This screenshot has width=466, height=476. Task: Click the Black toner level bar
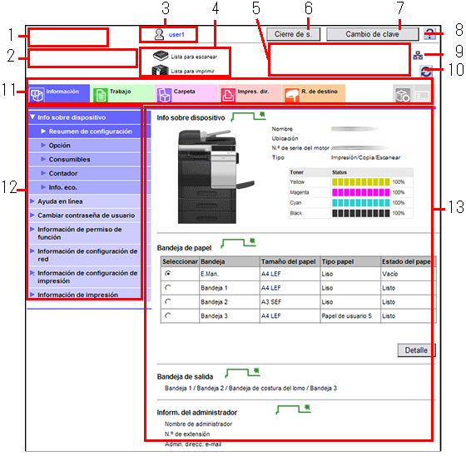pyautogui.click(x=360, y=213)
